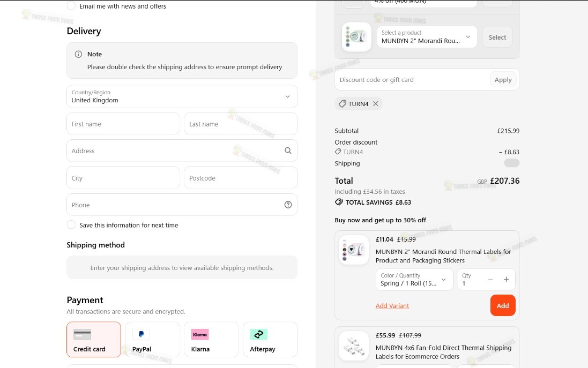
Task: Increase quantity for Morandi Round Thermal Labels
Action: point(506,279)
